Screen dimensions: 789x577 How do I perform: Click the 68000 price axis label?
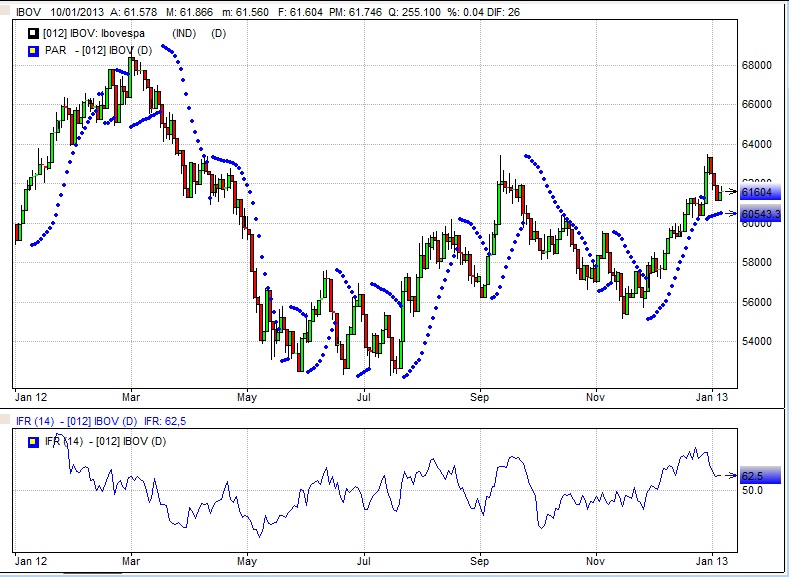(x=757, y=66)
